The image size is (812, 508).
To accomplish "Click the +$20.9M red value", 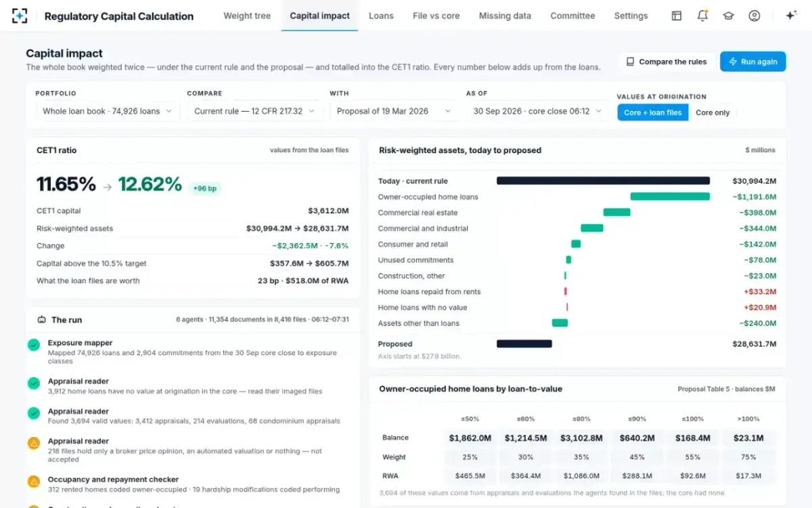I will [x=760, y=308].
